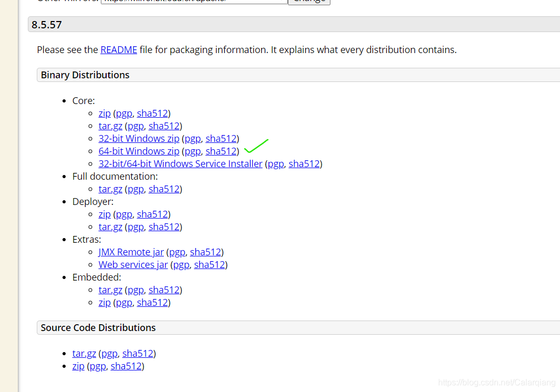Open pgp for Windows Service Installer
This screenshot has width=560, height=392.
[276, 163]
